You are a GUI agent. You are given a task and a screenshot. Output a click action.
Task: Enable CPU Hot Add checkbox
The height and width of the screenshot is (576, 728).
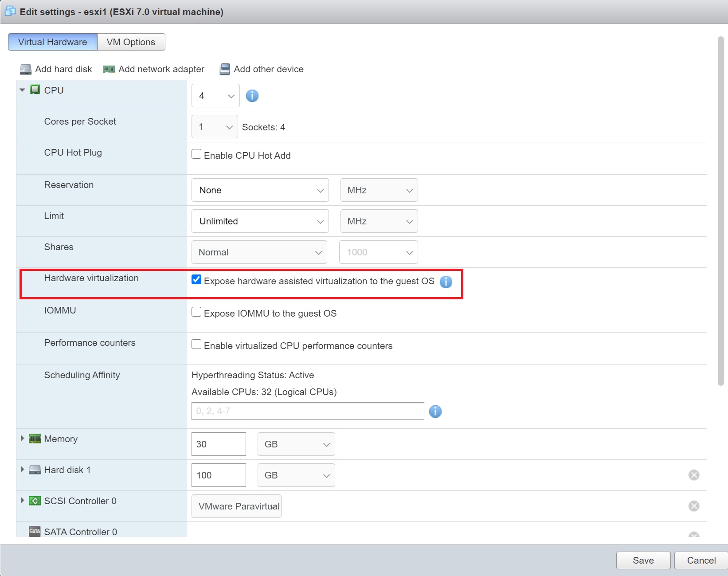(x=196, y=154)
